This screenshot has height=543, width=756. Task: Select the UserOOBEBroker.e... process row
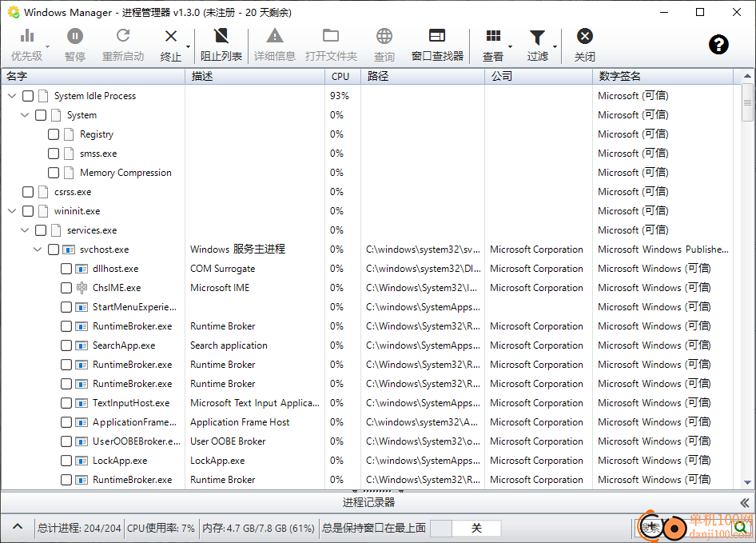(369, 441)
